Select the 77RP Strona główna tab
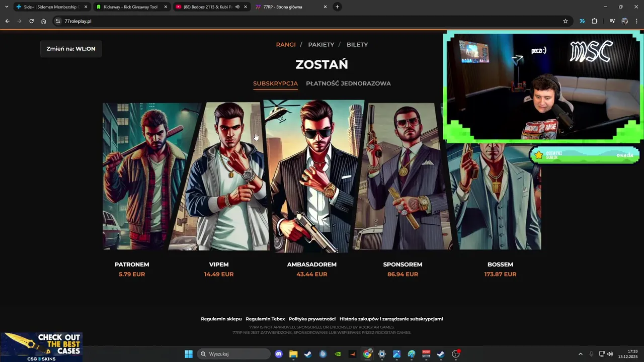 click(291, 7)
